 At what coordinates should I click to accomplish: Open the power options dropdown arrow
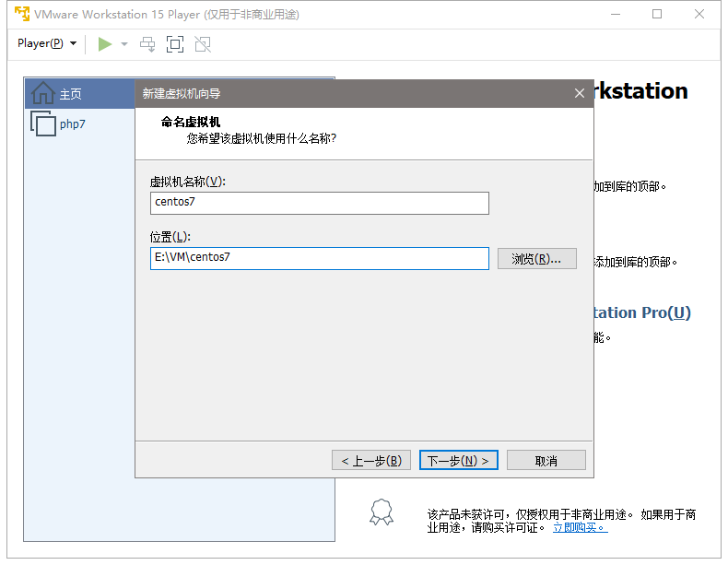point(124,44)
